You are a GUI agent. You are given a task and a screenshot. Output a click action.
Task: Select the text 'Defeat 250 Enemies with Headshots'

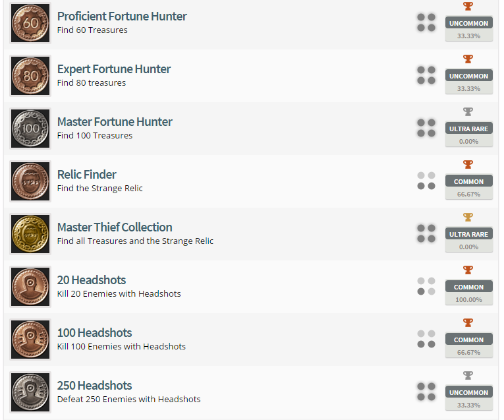[x=128, y=399]
